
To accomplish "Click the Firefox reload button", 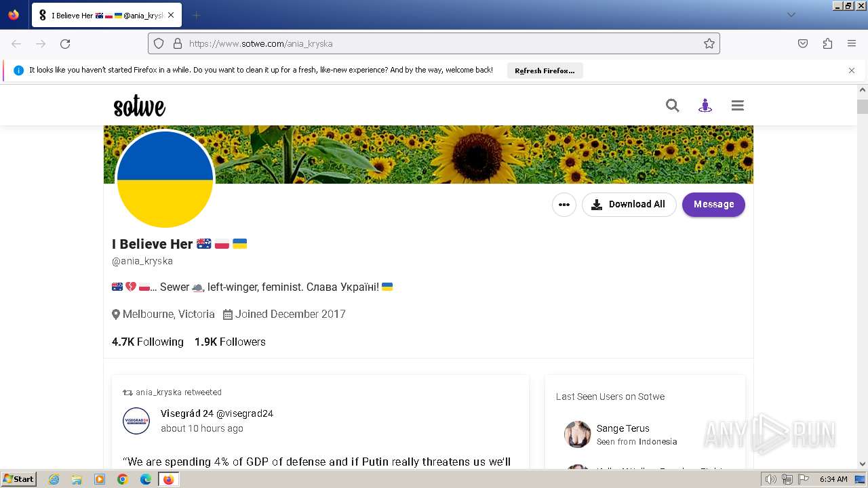I will coord(65,43).
